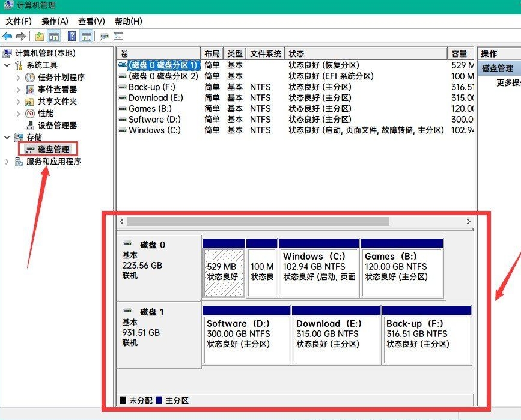This screenshot has height=420, width=521.
Task: Click the Refresh disk toolbar icon
Action: coord(105,36)
